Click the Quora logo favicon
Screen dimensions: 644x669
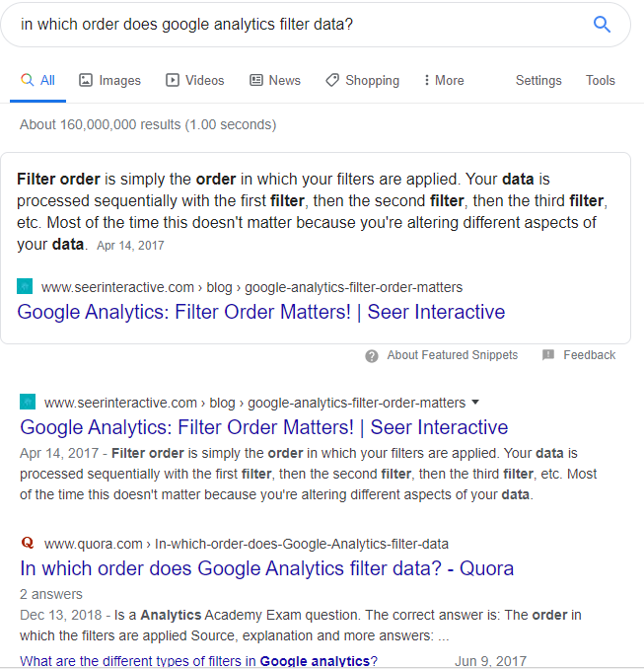tap(28, 543)
